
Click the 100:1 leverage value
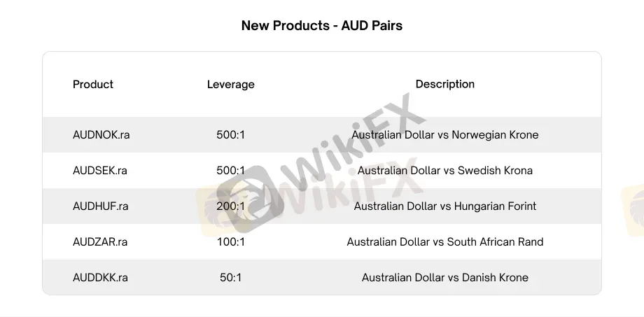coord(230,241)
